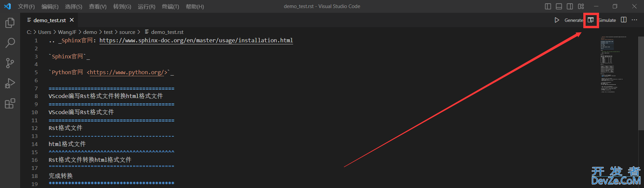Open the Run and Debug view
This screenshot has width=644, height=188.
click(10, 83)
